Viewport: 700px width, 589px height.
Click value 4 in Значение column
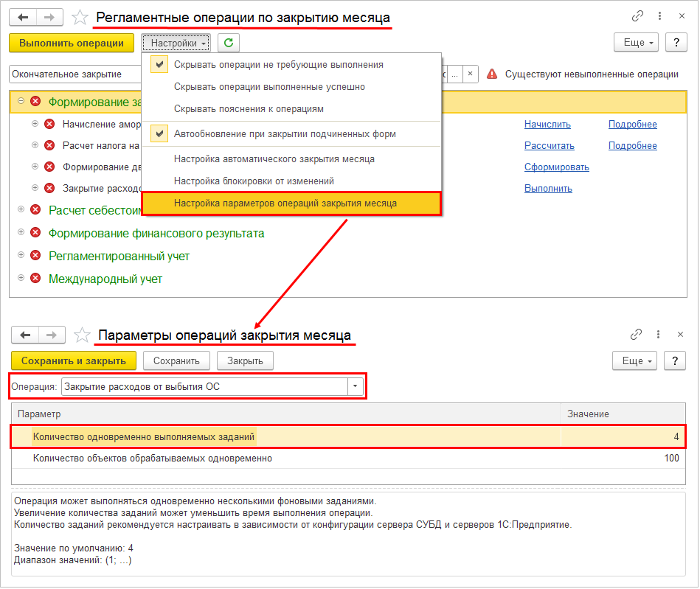click(676, 436)
